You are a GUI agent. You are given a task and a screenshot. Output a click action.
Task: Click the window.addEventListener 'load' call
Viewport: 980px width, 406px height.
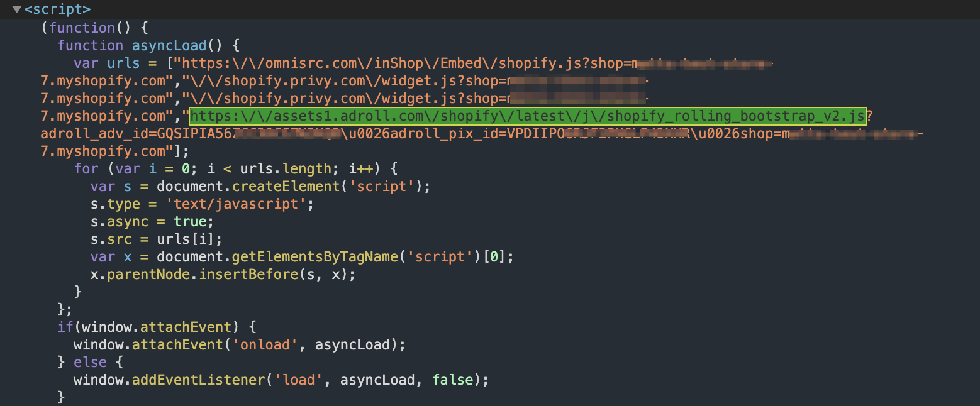(280, 380)
